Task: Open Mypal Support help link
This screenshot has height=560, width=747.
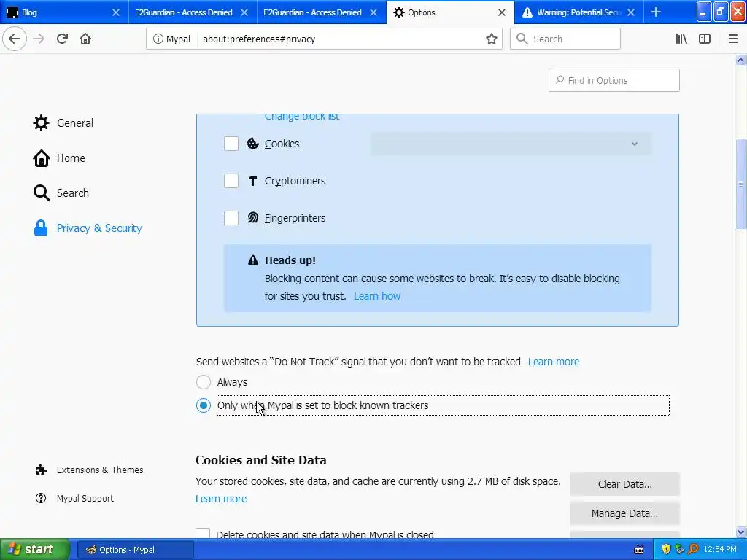Action: point(75,498)
